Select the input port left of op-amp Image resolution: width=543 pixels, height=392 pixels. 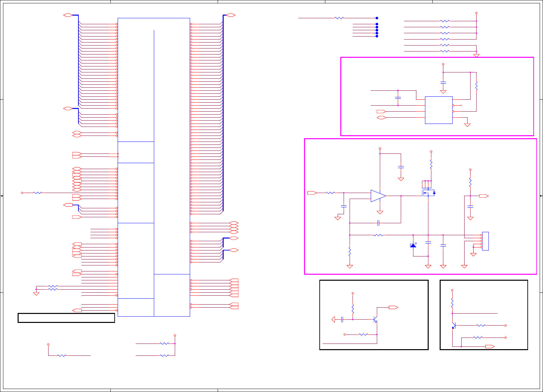(x=312, y=193)
